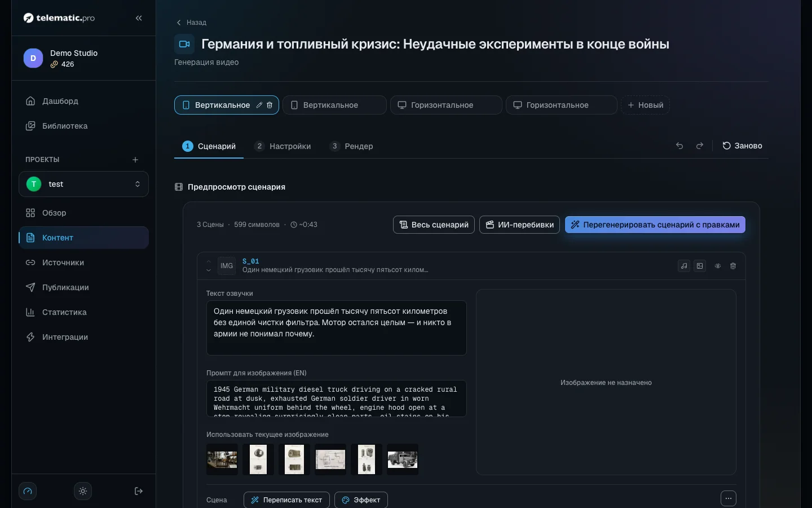Screen dimensions: 812x508
Task: Select the sixth truck thumbnail
Action: pyautogui.click(x=403, y=459)
